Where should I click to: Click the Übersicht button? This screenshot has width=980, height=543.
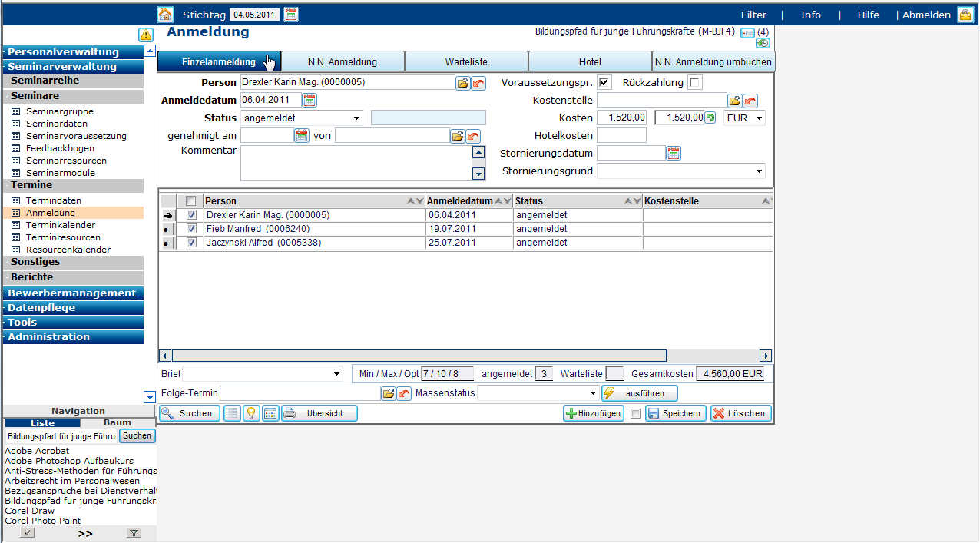[319, 413]
